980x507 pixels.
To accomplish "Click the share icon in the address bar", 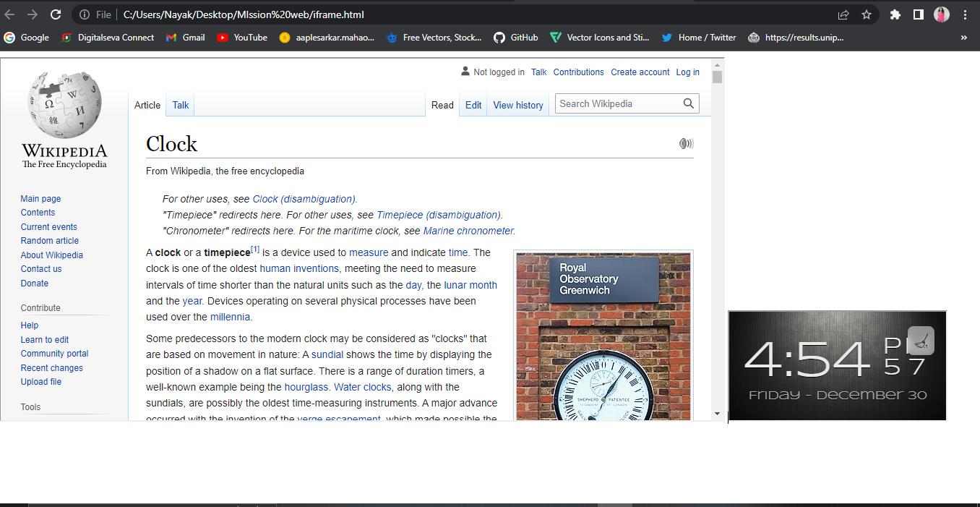I will [843, 14].
